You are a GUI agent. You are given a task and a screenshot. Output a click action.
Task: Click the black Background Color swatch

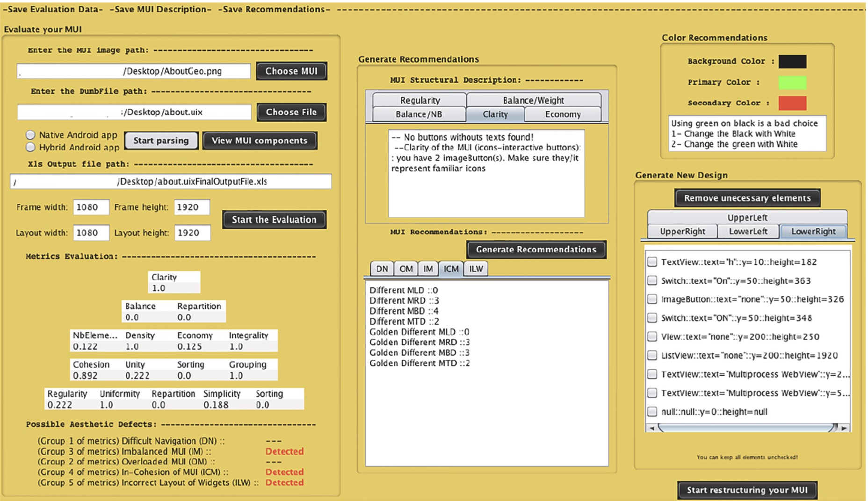click(x=792, y=61)
